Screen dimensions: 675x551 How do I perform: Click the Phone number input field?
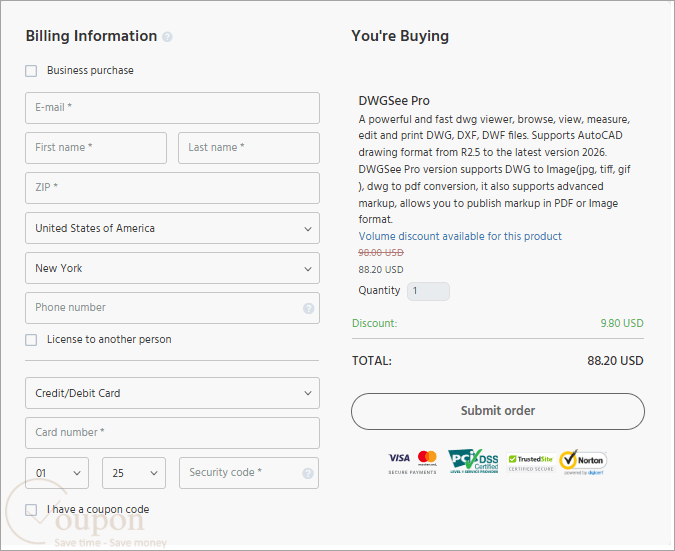point(172,308)
